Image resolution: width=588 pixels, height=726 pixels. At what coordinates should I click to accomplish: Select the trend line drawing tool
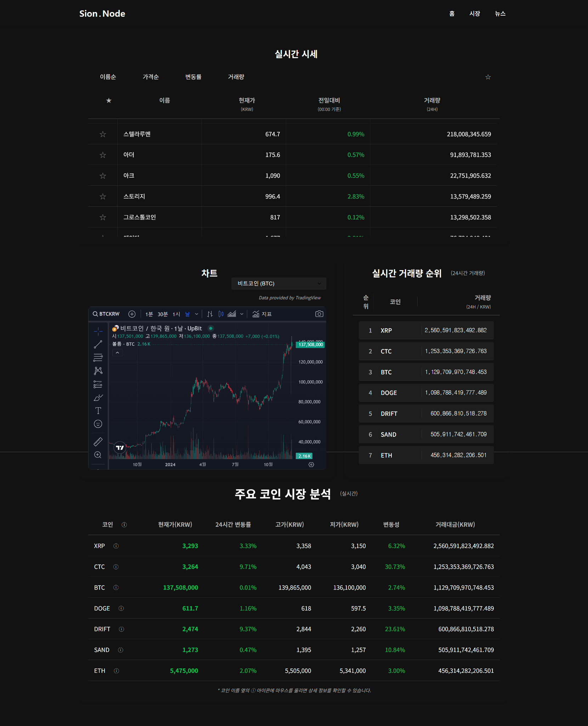tap(98, 344)
